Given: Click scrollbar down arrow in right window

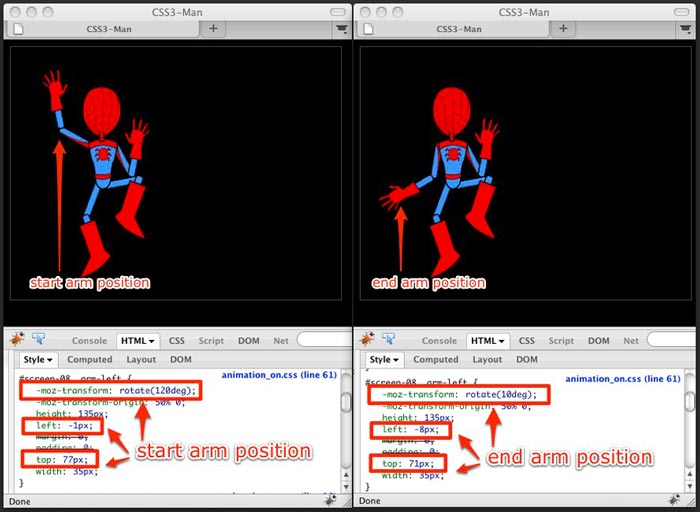Looking at the screenshot, I should pyautogui.click(x=690, y=487).
